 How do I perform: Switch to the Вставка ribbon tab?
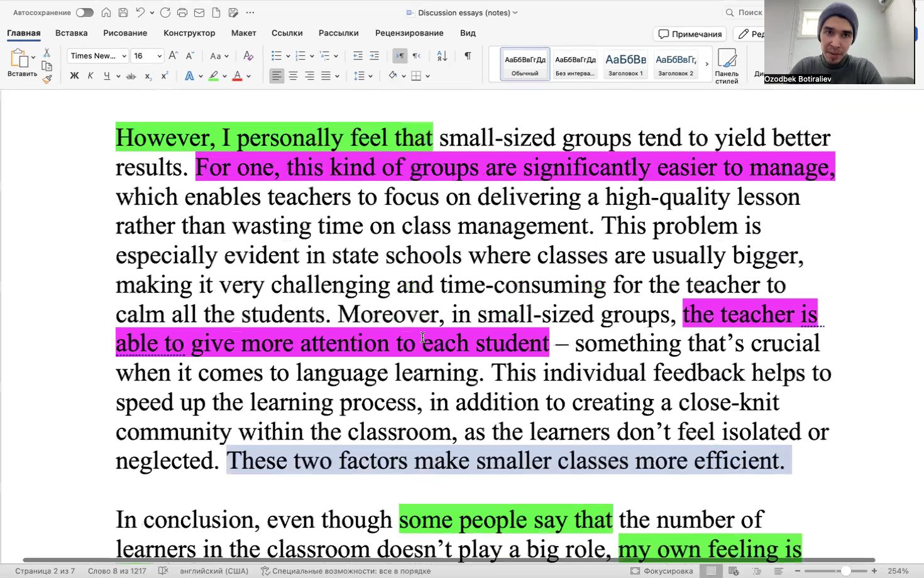[70, 33]
